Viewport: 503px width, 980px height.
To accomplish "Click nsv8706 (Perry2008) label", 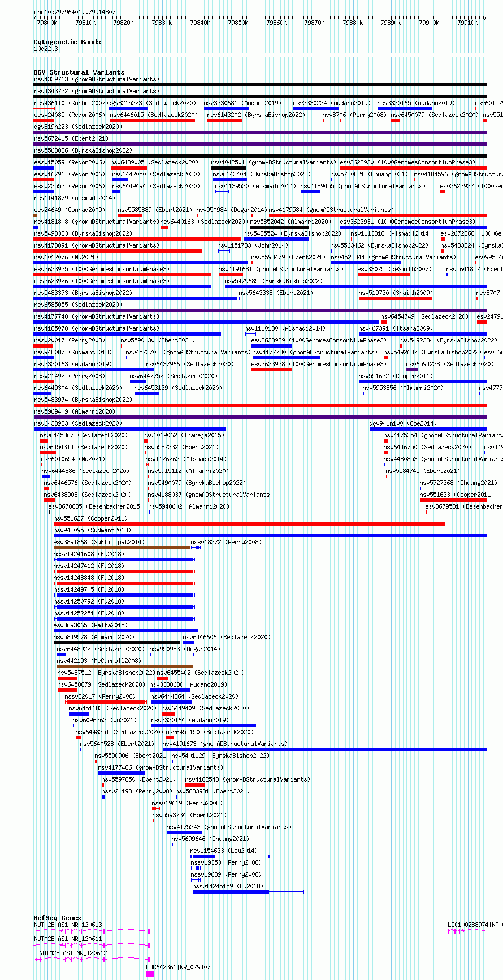I will pos(354,115).
